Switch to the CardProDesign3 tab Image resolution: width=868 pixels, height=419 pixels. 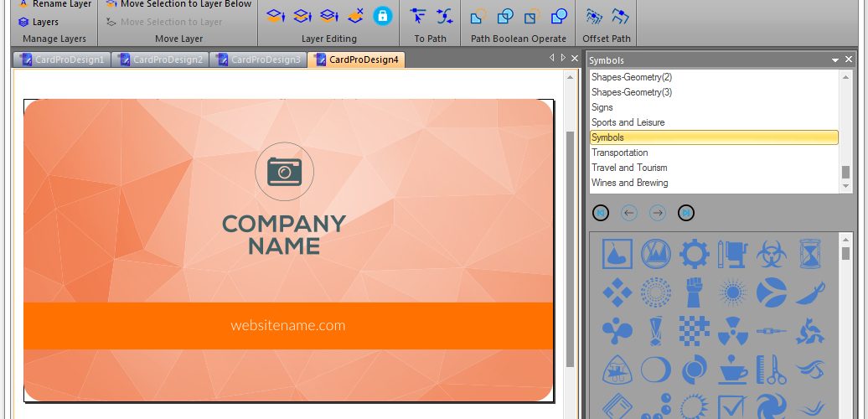[259, 59]
